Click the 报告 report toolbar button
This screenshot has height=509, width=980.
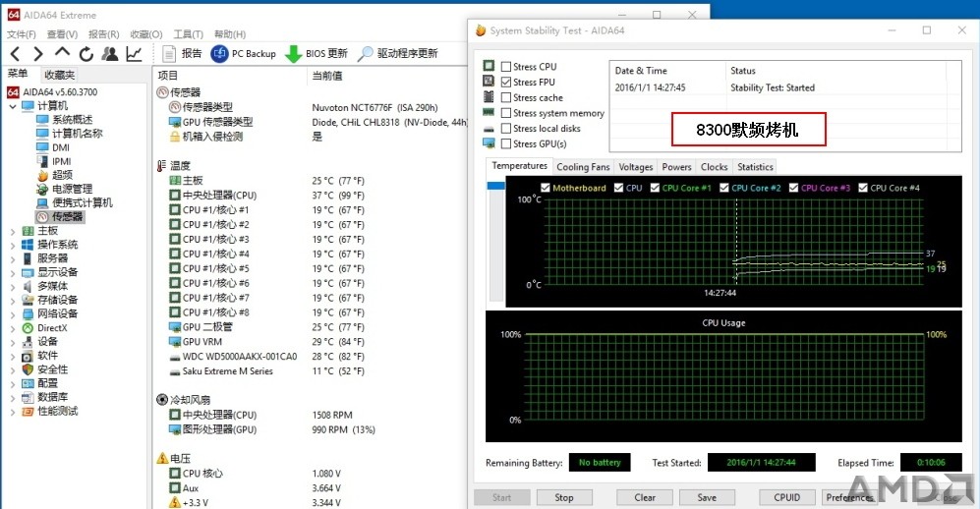tap(182, 54)
